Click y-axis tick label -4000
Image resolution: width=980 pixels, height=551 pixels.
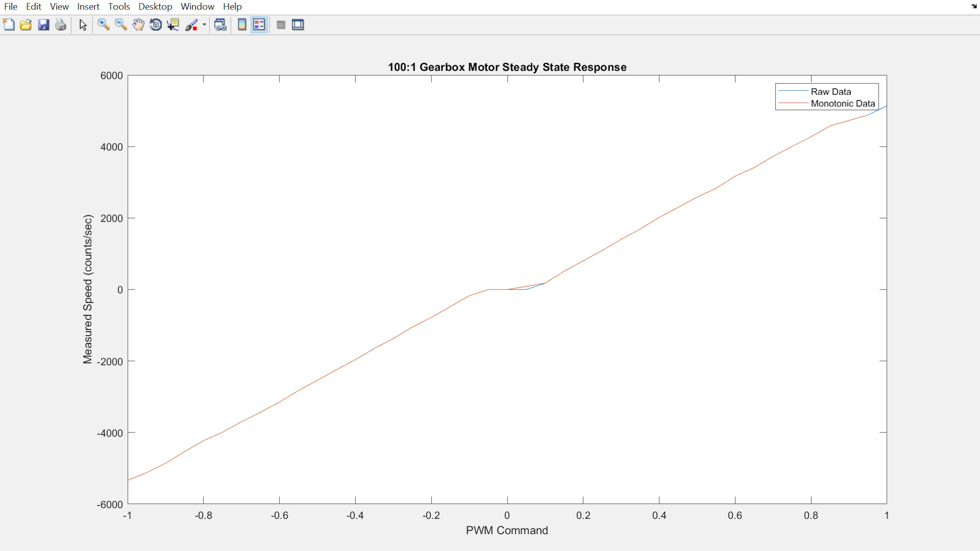(110, 433)
